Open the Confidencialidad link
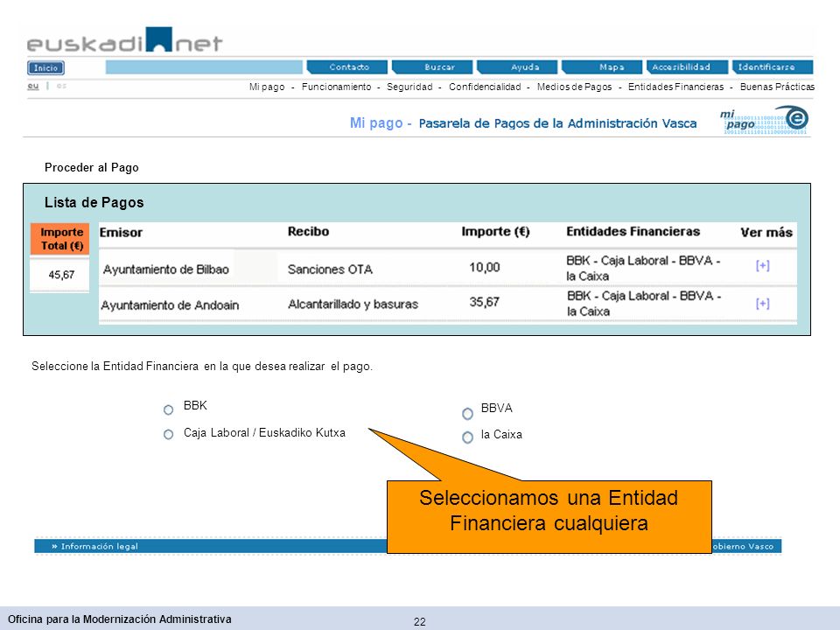Image resolution: width=840 pixels, height=630 pixels. [484, 87]
